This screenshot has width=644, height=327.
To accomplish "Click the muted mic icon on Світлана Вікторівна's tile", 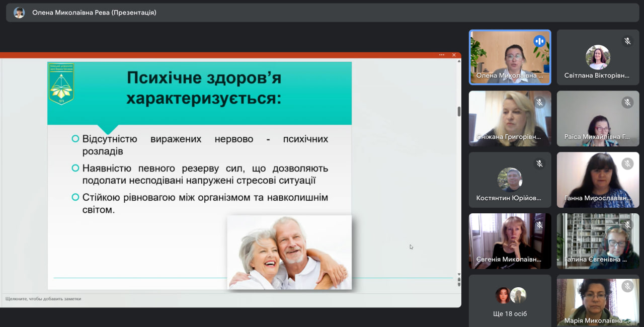I will pos(627,41).
